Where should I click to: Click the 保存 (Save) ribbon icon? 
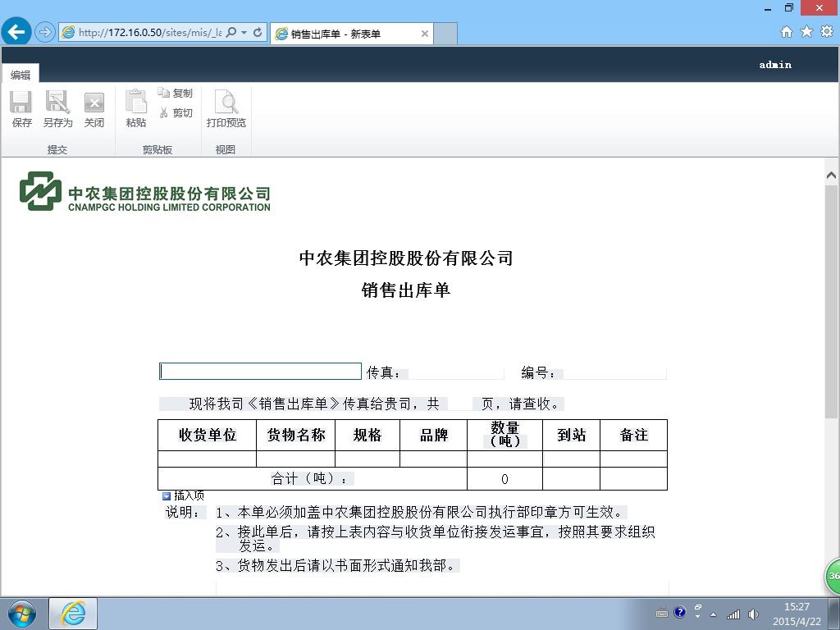tap(21, 109)
